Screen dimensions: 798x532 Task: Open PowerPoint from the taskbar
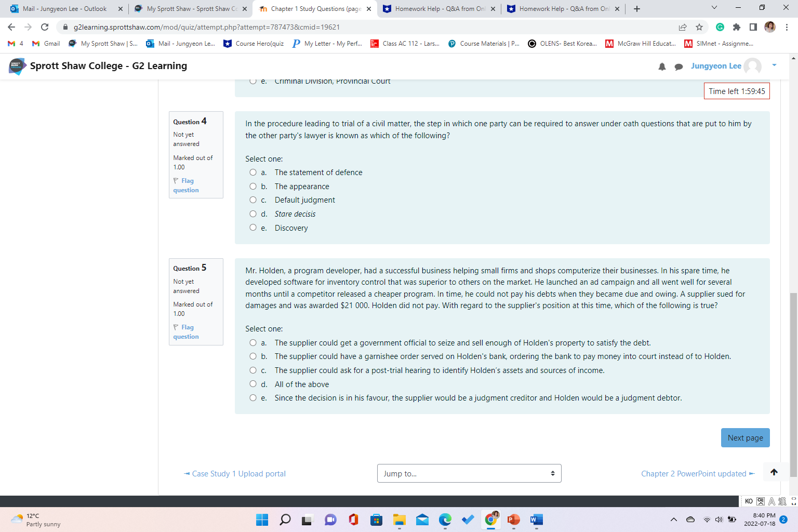pyautogui.click(x=513, y=520)
